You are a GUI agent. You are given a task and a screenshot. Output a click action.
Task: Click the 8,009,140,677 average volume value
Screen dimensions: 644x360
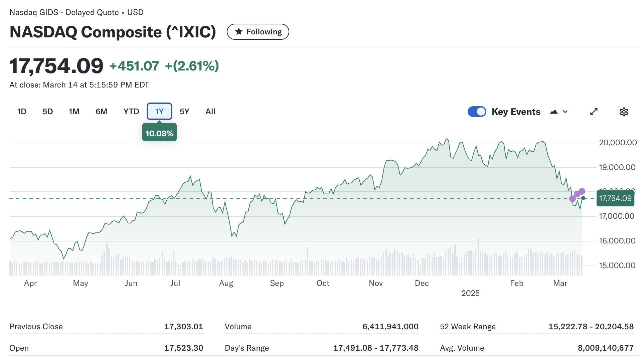click(606, 348)
